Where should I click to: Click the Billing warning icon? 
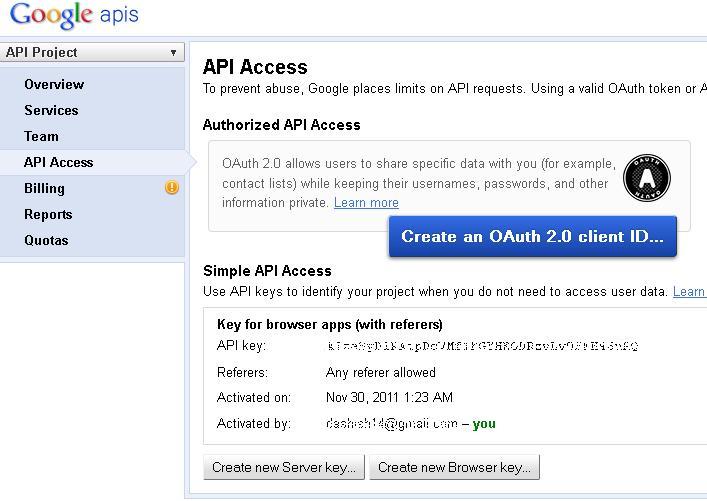point(172,187)
